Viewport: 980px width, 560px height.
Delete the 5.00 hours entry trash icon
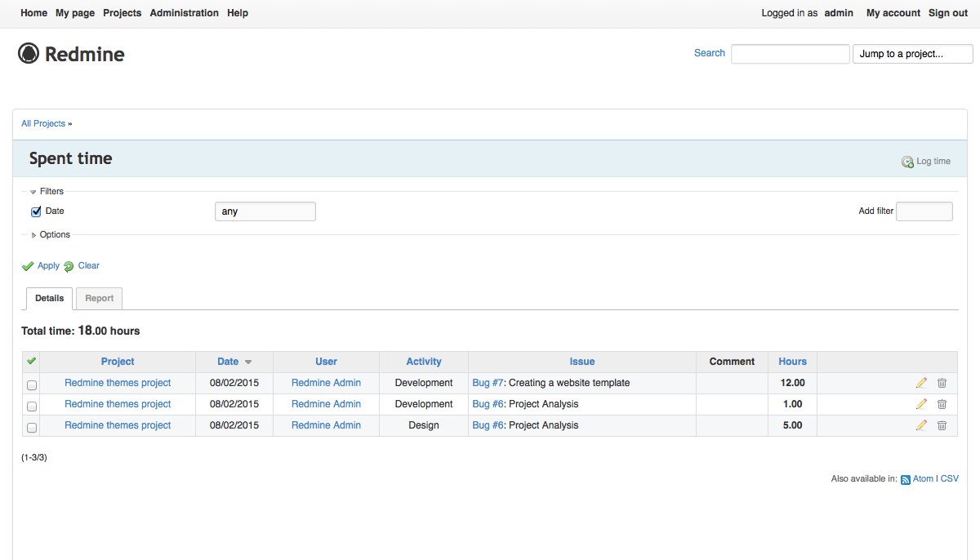pyautogui.click(x=942, y=425)
